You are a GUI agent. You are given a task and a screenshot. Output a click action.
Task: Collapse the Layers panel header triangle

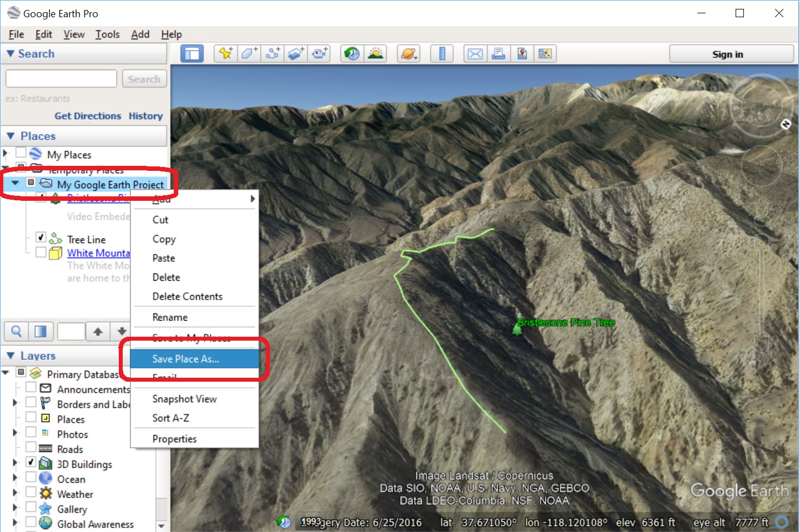10,356
